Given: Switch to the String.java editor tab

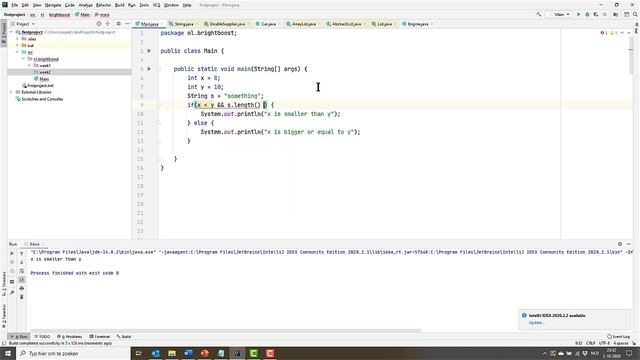Looking at the screenshot, I should coord(182,24).
